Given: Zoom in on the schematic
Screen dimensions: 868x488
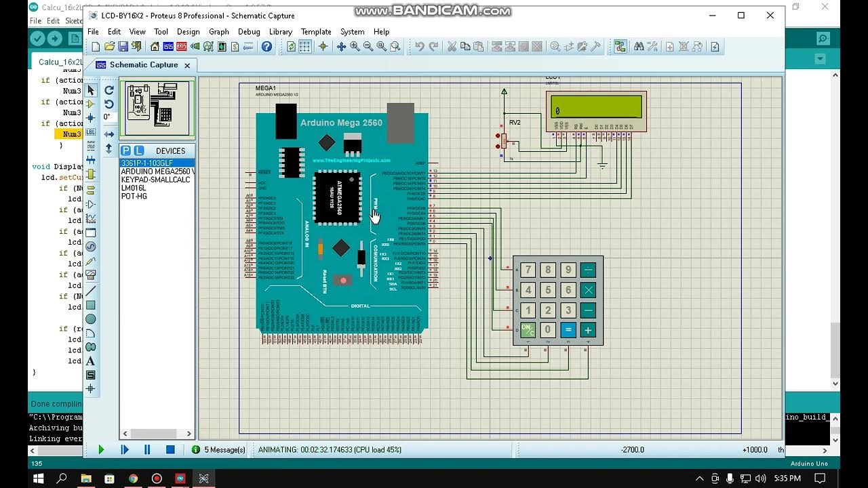Looking at the screenshot, I should [355, 47].
